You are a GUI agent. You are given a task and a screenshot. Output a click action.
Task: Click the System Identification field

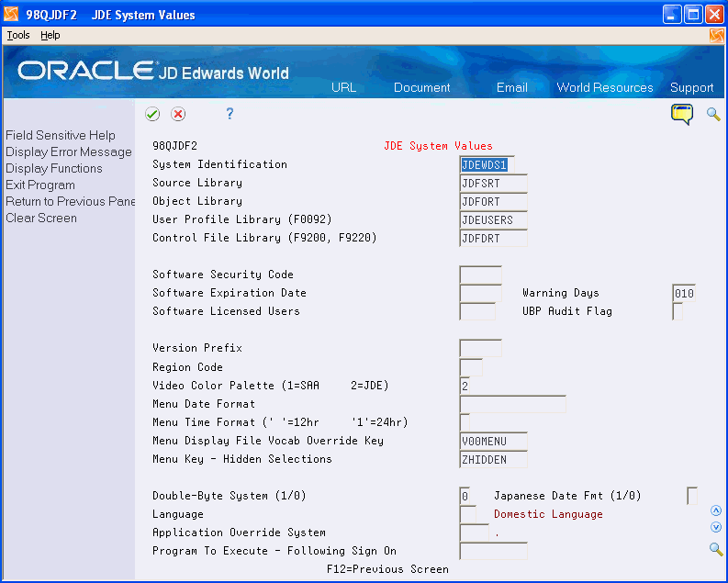pos(487,164)
